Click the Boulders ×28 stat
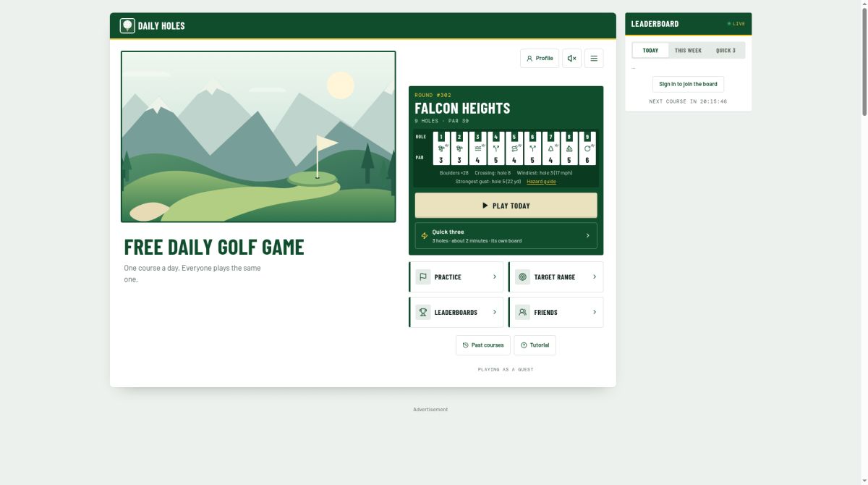This screenshot has height=485, width=868. coord(454,173)
